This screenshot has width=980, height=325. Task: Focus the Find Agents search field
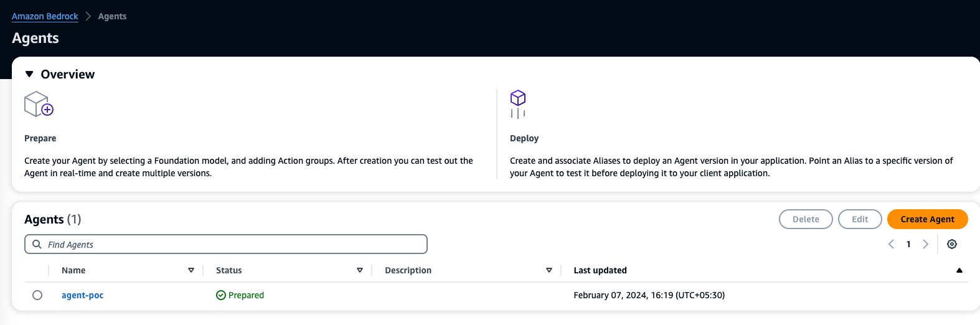point(226,244)
